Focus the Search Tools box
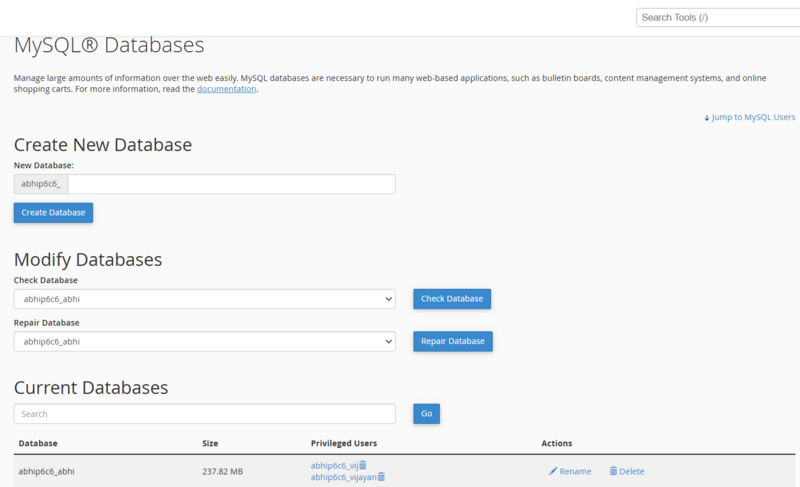The image size is (800, 487). click(718, 17)
